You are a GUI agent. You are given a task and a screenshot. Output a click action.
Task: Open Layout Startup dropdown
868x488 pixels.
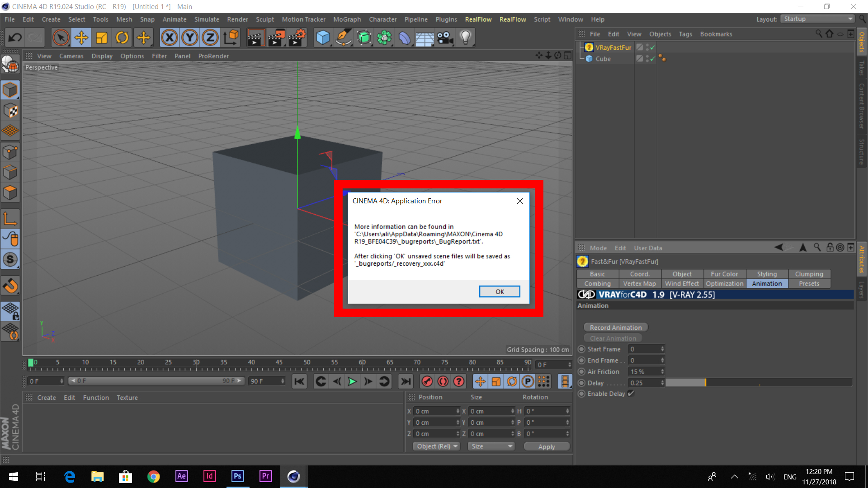[818, 19]
